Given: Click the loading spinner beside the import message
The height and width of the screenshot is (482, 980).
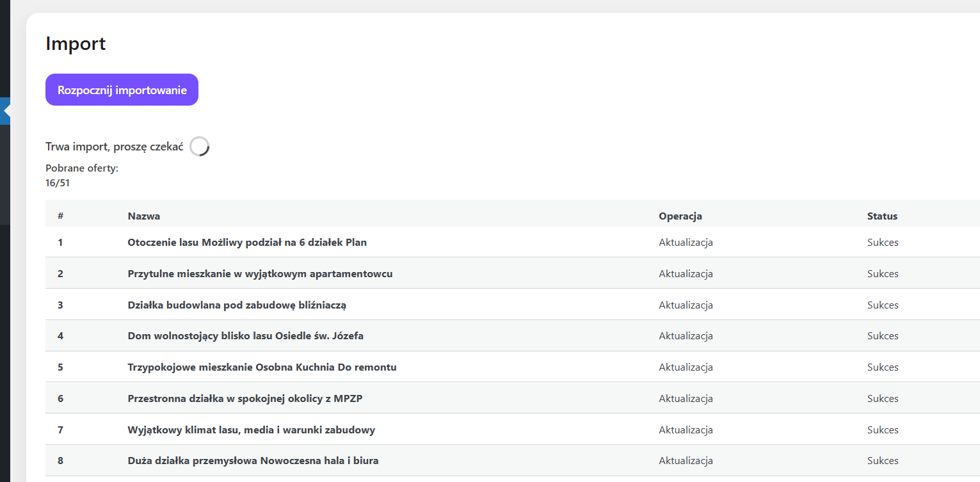Looking at the screenshot, I should coord(200,147).
